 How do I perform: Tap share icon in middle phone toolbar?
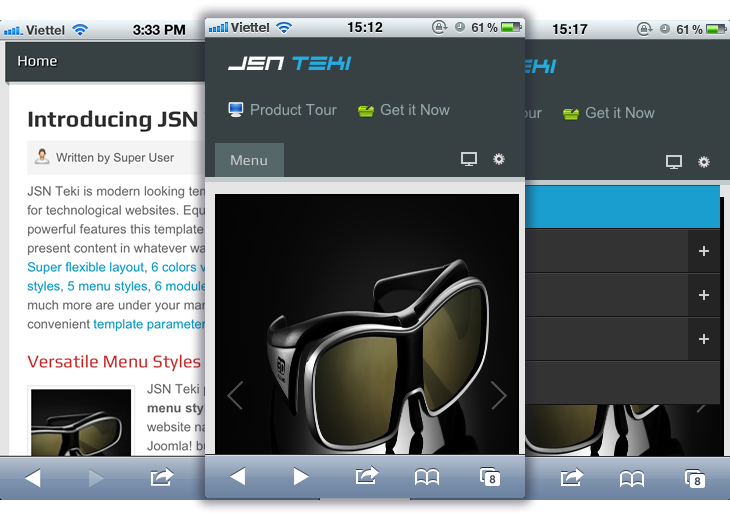coord(366,476)
